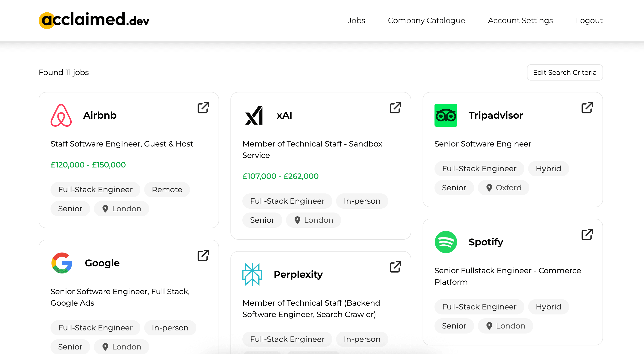Click Senior tag on xAI card

(262, 220)
